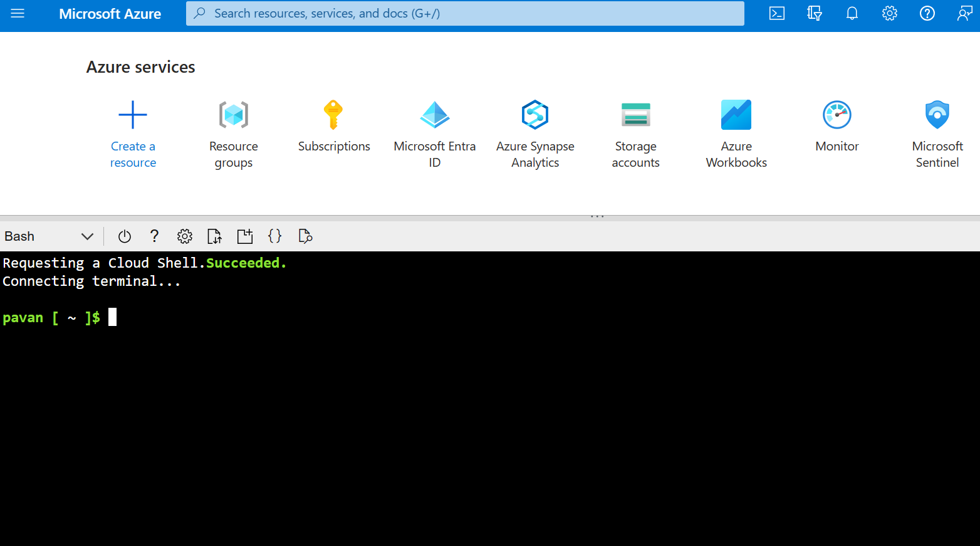Image resolution: width=980 pixels, height=546 pixels.
Task: Open Cloud Shell help question mark
Action: (154, 236)
